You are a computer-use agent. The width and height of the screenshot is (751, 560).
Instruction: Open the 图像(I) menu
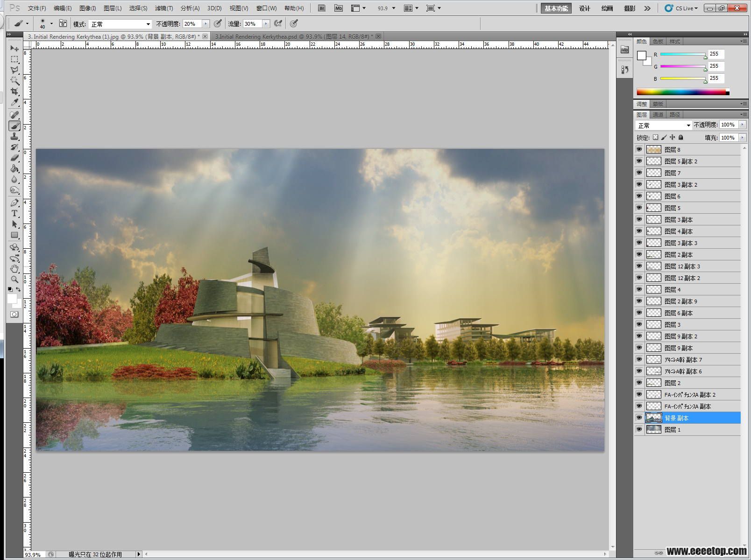pyautogui.click(x=87, y=8)
